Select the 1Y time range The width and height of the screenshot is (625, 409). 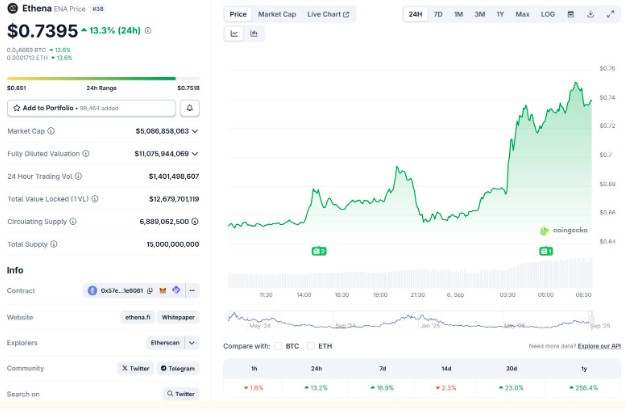click(500, 14)
